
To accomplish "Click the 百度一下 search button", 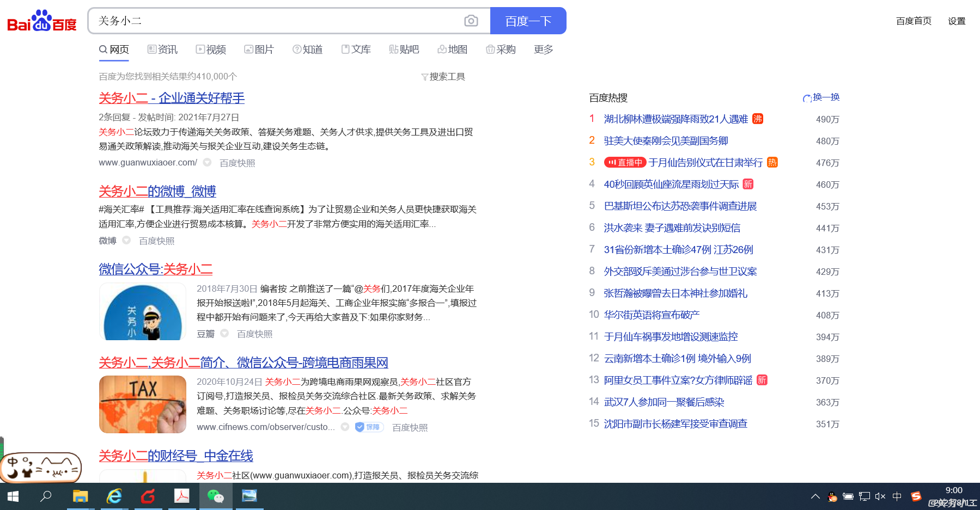I will pos(528,21).
